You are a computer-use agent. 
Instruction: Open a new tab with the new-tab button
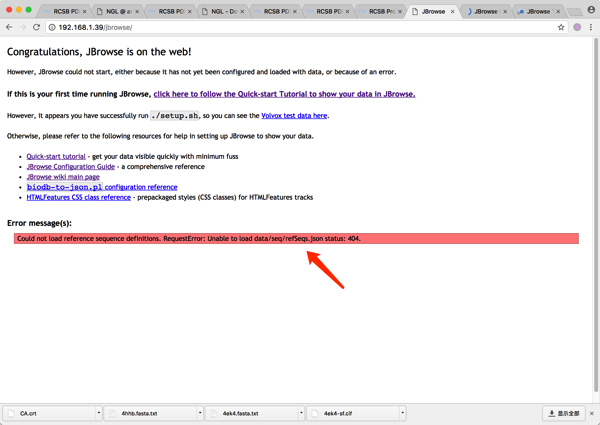point(574,13)
